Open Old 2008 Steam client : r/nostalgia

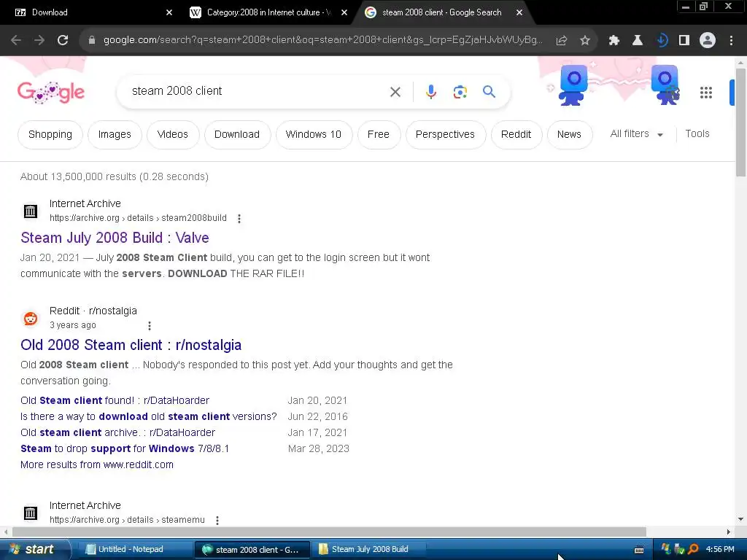[131, 345]
